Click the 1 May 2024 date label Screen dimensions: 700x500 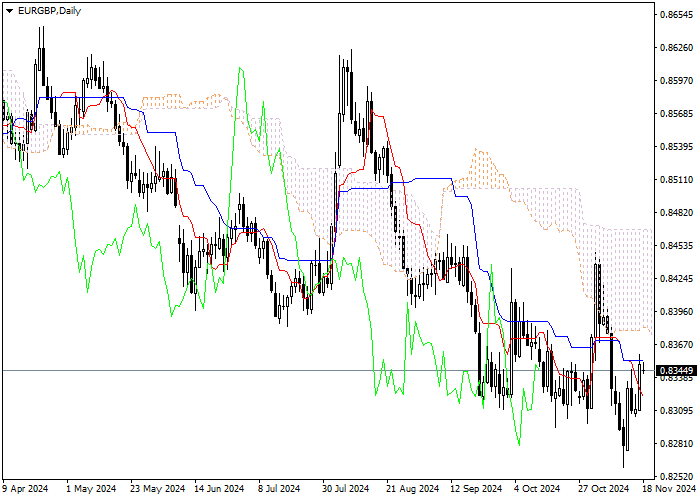tap(91, 489)
